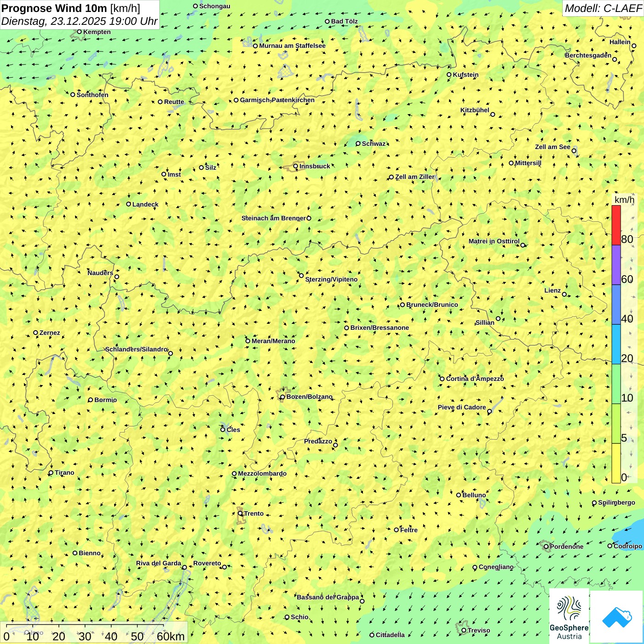Click the 'Schlanders/Silandro' label
644x644 pixels.
tap(136, 349)
